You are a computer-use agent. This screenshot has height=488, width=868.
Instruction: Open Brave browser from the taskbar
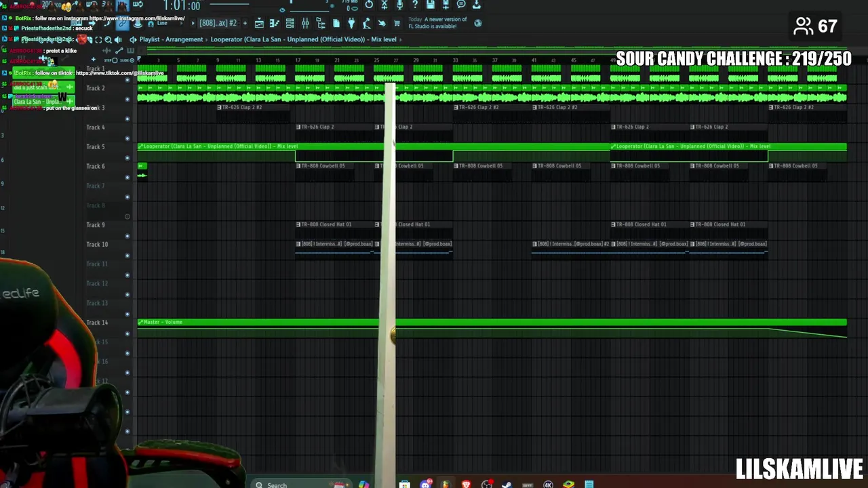coord(466,484)
